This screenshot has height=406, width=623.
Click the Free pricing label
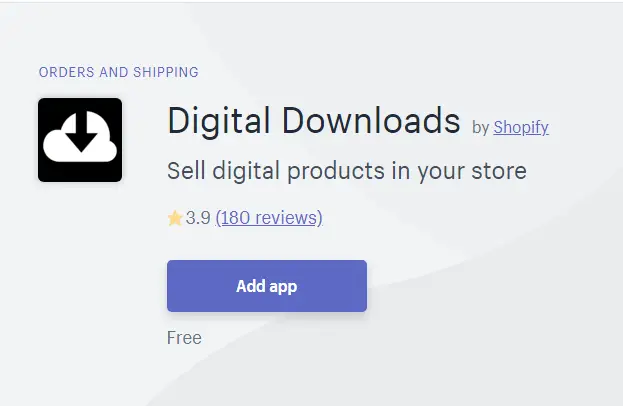(x=184, y=338)
